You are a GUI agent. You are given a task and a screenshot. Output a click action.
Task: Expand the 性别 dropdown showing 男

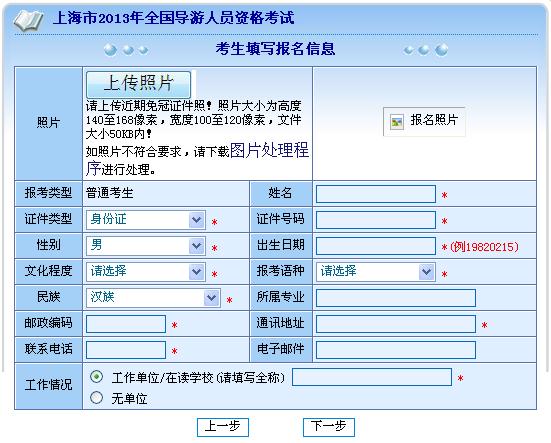tap(146, 246)
